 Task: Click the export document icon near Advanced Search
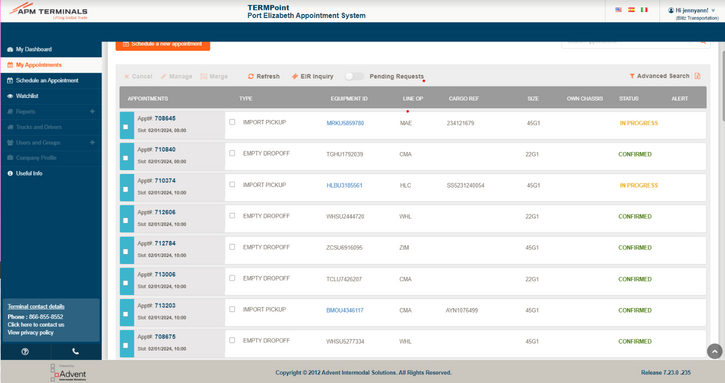click(x=697, y=76)
